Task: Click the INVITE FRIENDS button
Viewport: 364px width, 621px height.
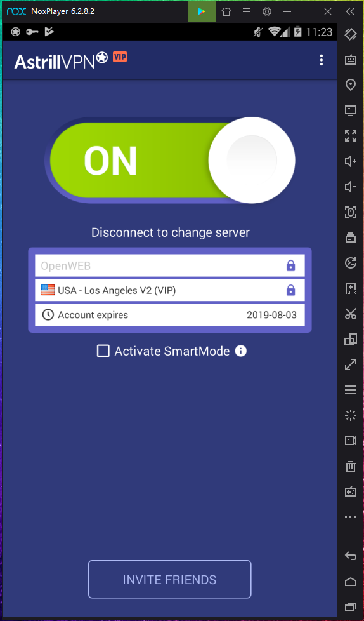Action: 170,580
